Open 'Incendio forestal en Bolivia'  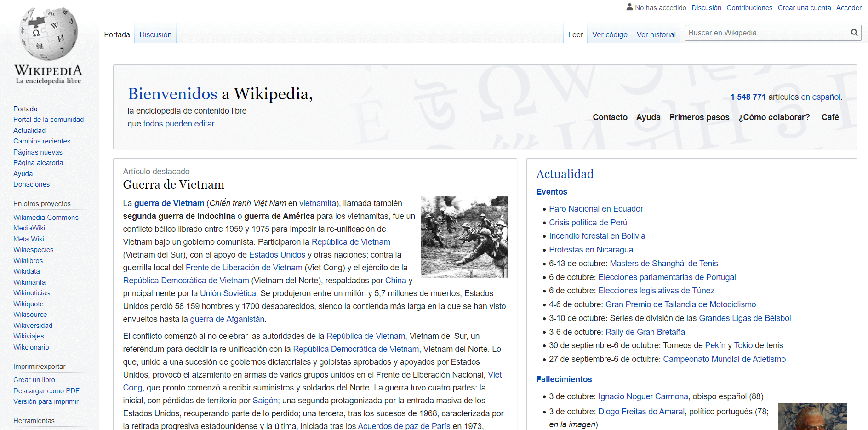[597, 236]
